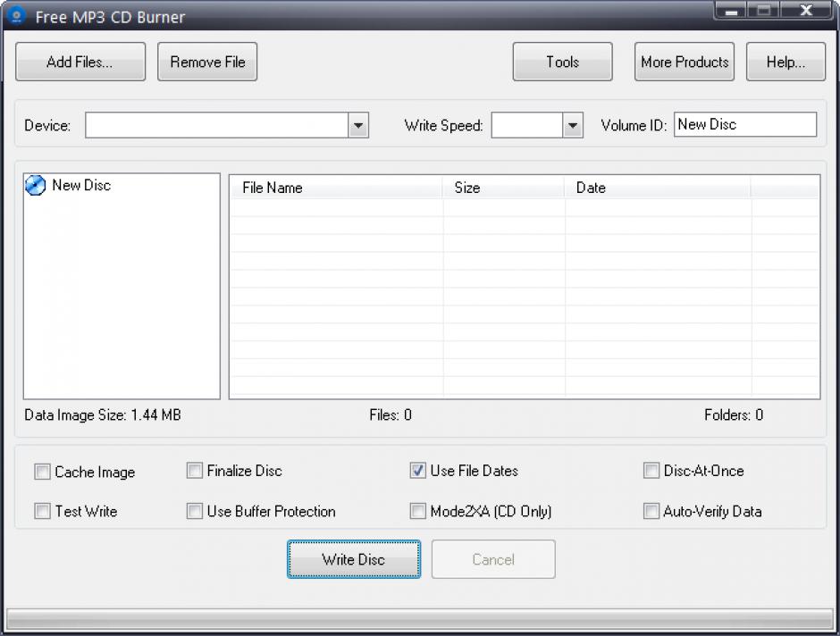Enable the Test Write checkbox
Viewport: 840px width, 636px height.
click(42, 511)
